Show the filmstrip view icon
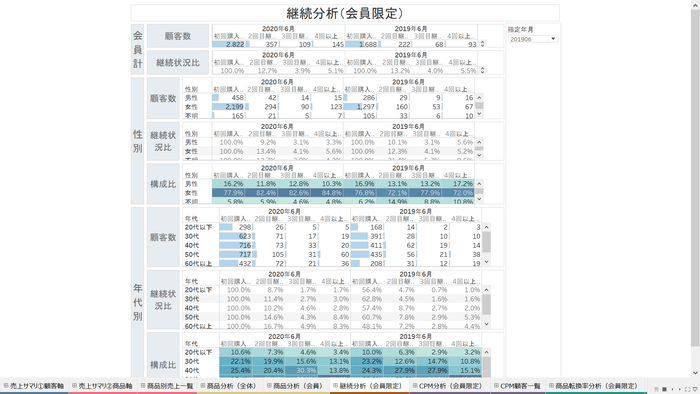The height and width of the screenshot is (394, 700). click(x=656, y=389)
